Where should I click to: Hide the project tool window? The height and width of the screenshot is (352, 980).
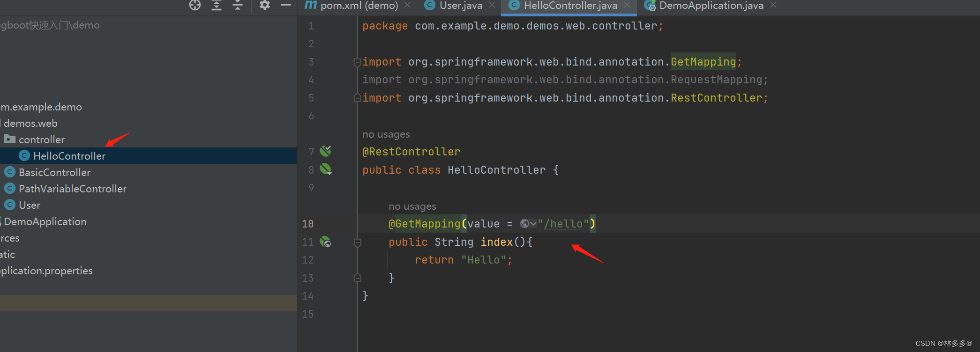286,5
